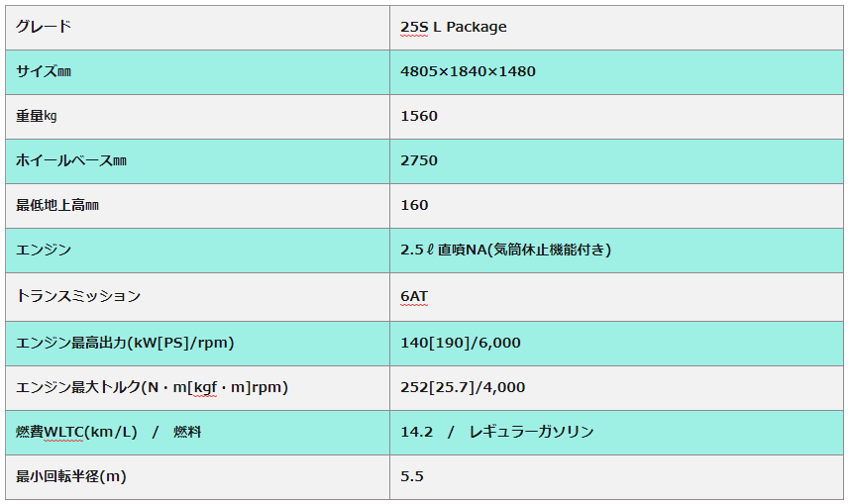Click the 最小回転半径(m) label cell
Image resolution: width=848 pixels, height=504 pixels.
(72, 476)
